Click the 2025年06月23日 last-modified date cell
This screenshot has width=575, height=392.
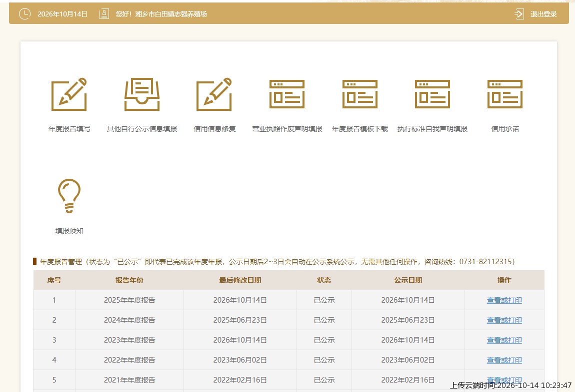coord(240,320)
